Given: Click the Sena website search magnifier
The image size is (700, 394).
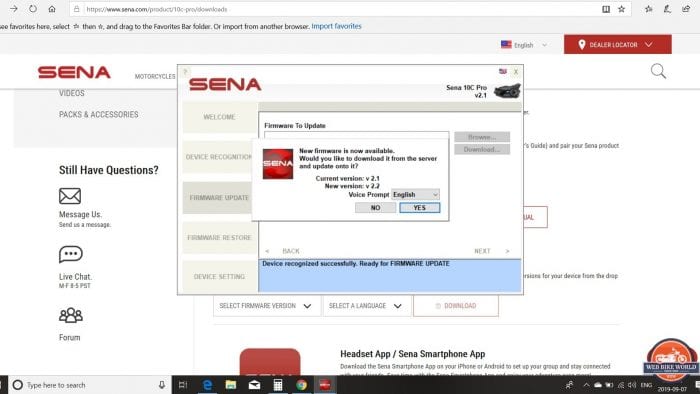Looking at the screenshot, I should coord(658,71).
